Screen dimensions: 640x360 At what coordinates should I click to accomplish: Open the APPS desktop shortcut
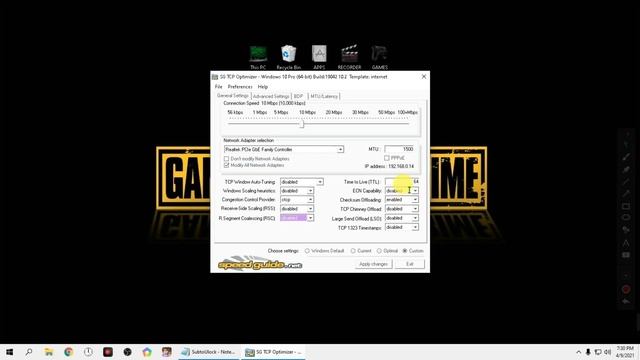[x=319, y=57]
